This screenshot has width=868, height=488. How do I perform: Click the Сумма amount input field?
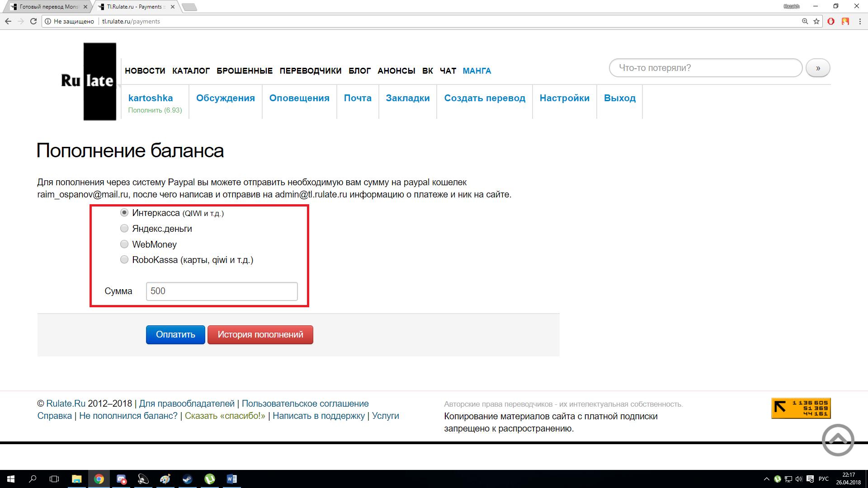pos(222,291)
